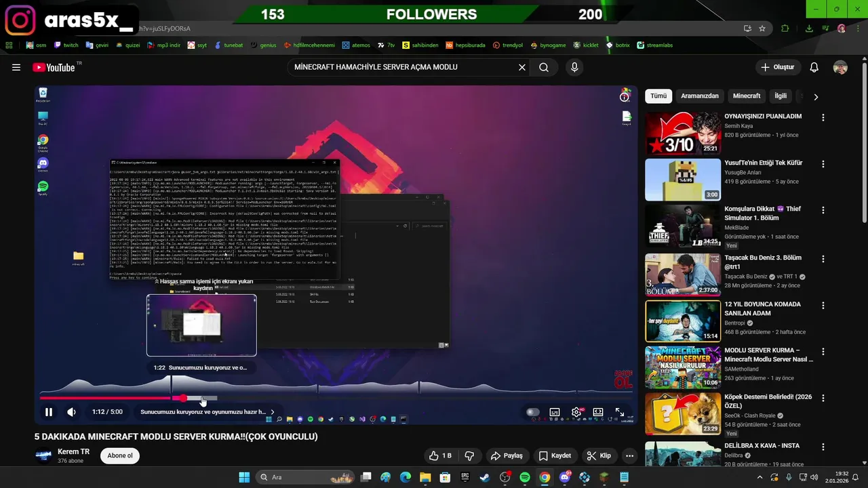The width and height of the screenshot is (868, 488).
Task: Dislike the video with thumbs-down
Action: [x=469, y=455]
